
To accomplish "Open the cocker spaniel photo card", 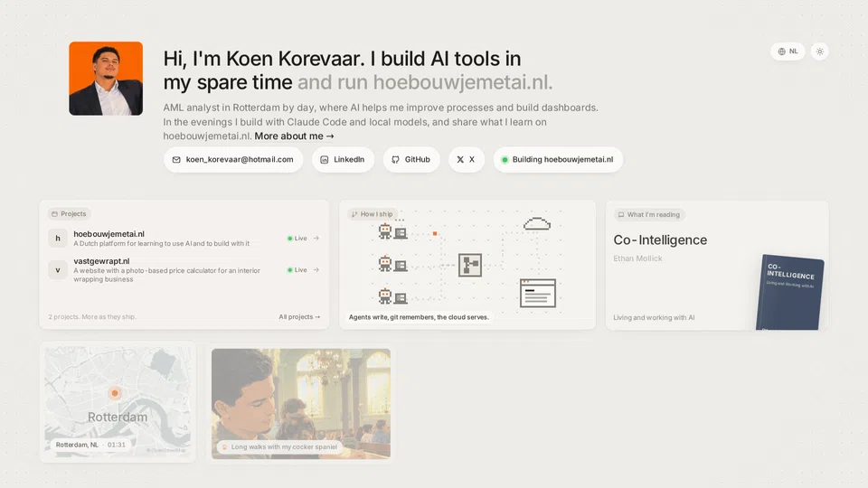I will coord(301,404).
